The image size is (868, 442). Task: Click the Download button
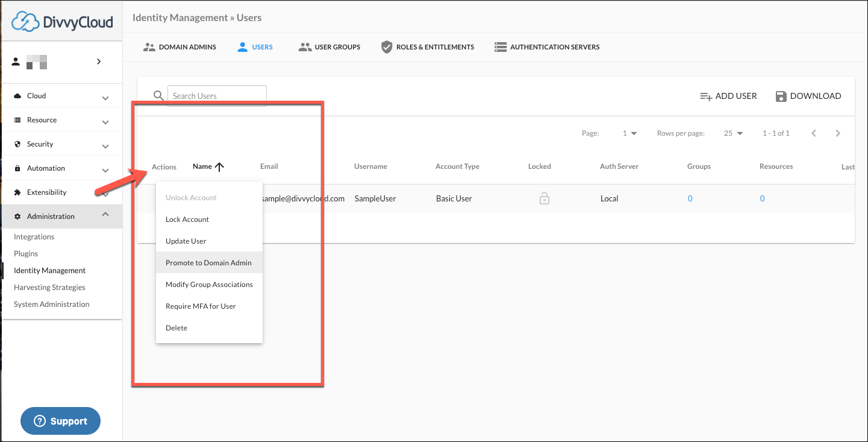(808, 96)
